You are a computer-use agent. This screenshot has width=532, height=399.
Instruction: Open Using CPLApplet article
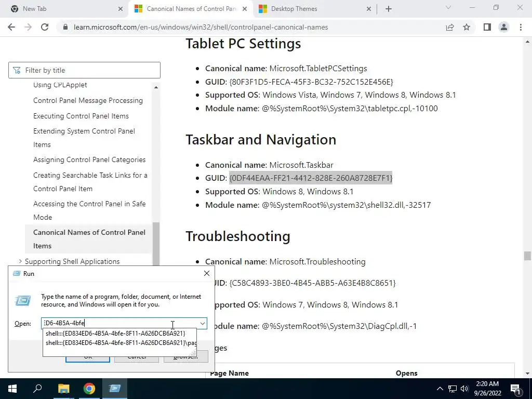(x=60, y=85)
